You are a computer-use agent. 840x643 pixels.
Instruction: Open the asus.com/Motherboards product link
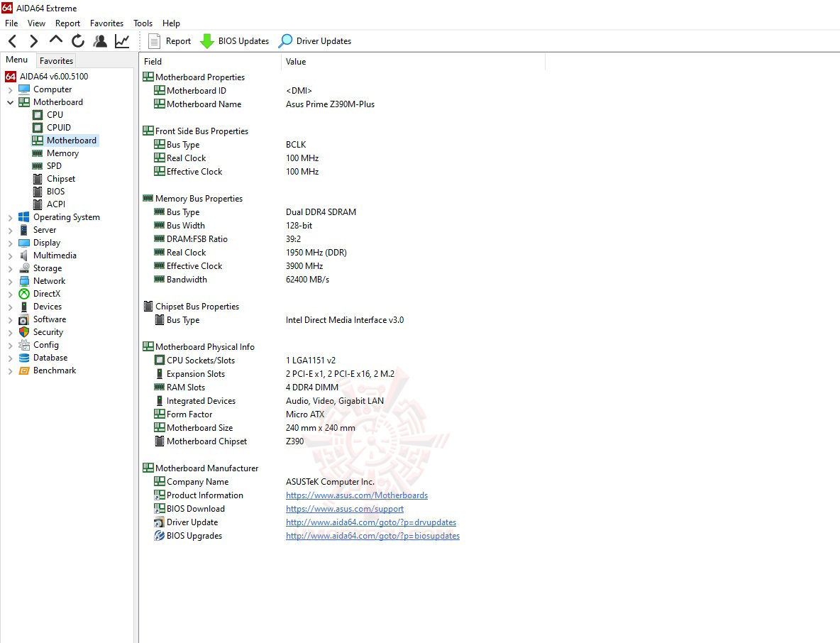tap(357, 495)
